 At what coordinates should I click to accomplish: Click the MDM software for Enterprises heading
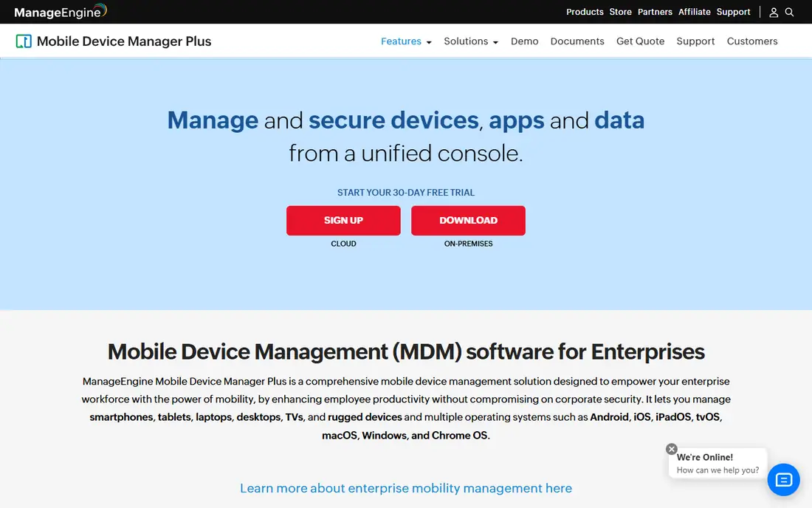click(x=405, y=351)
